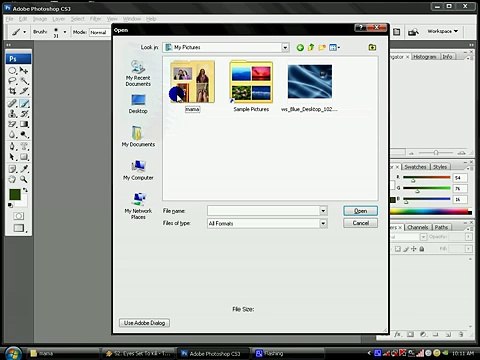The image size is (480, 360).
Task: Click the swap foreground/background colors arrow
Action: 25,190
